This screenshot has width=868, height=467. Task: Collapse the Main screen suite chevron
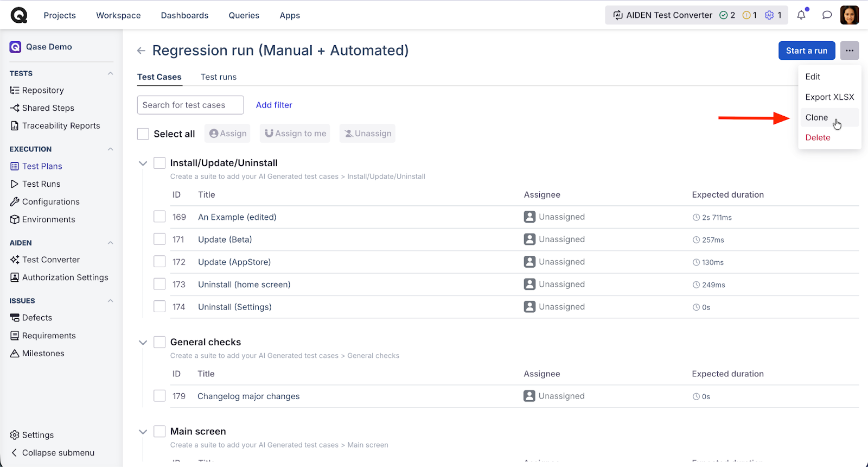coord(143,432)
